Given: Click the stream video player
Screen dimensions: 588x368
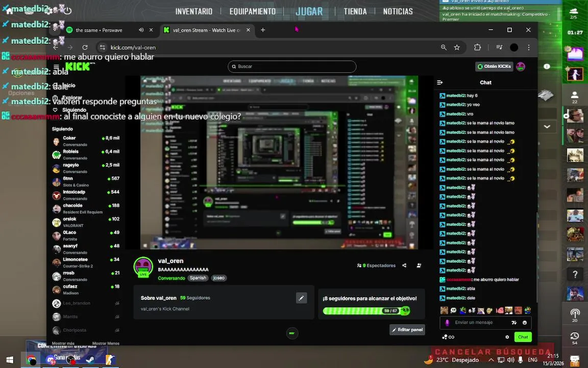Looking at the screenshot, I should tap(279, 162).
